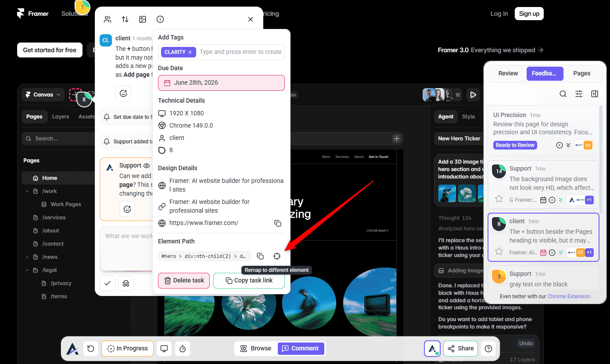Copy the framer.com URL
This screenshot has width=610, height=364.
[278, 223]
